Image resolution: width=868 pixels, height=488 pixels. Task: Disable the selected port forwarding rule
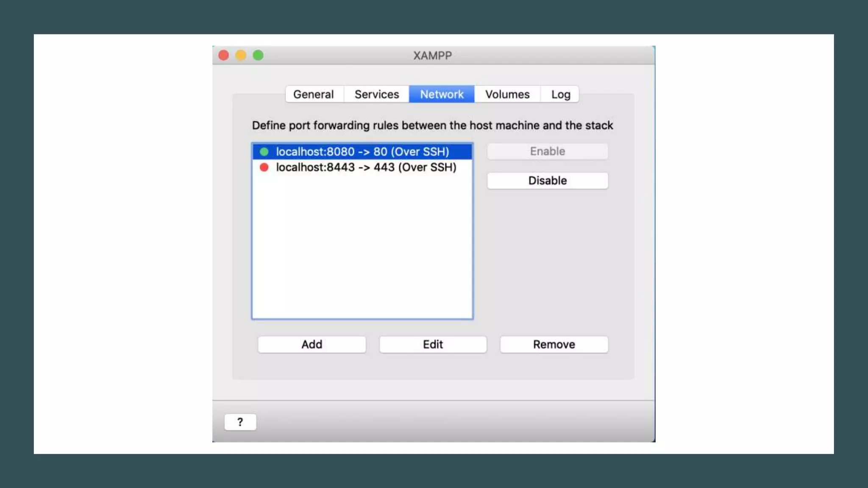click(547, 180)
